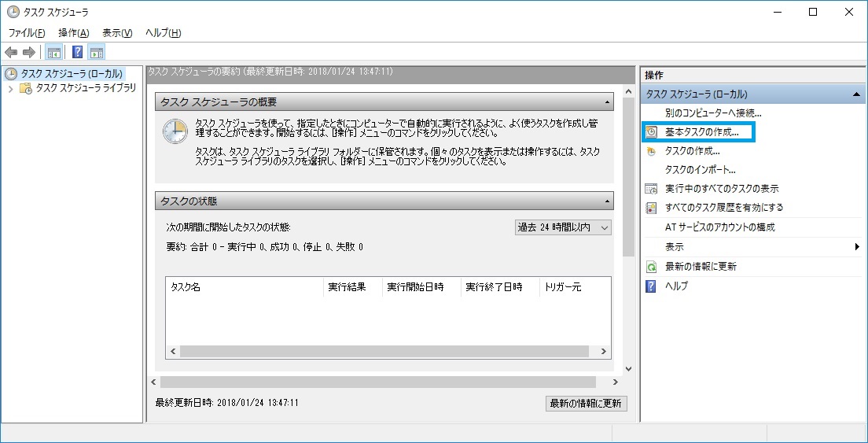The width and height of the screenshot is (868, 443).
Task: Expand the タスク スケジューラ ライブラリ tree node
Action: tap(10, 89)
